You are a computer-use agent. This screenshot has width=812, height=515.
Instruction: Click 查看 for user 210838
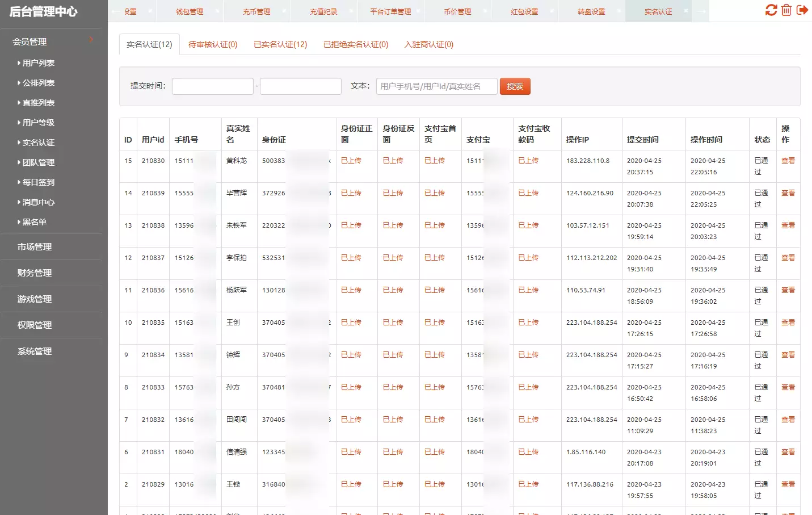coord(788,225)
